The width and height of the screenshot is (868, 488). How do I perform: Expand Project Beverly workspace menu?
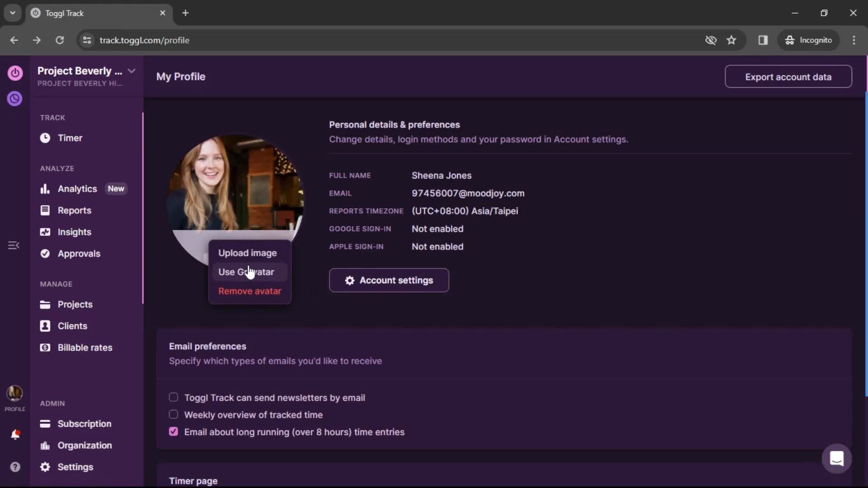click(x=131, y=71)
